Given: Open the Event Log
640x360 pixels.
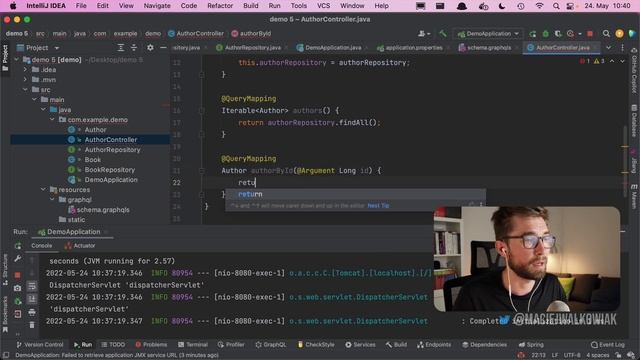Looking at the screenshot, I should point(608,345).
